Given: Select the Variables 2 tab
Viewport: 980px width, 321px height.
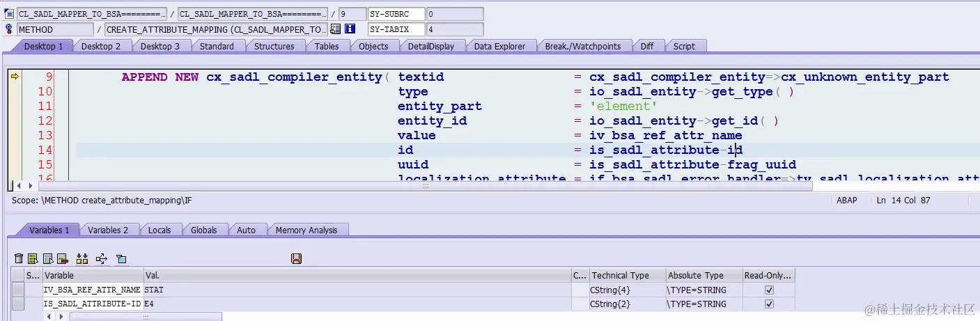Looking at the screenshot, I should click(108, 230).
